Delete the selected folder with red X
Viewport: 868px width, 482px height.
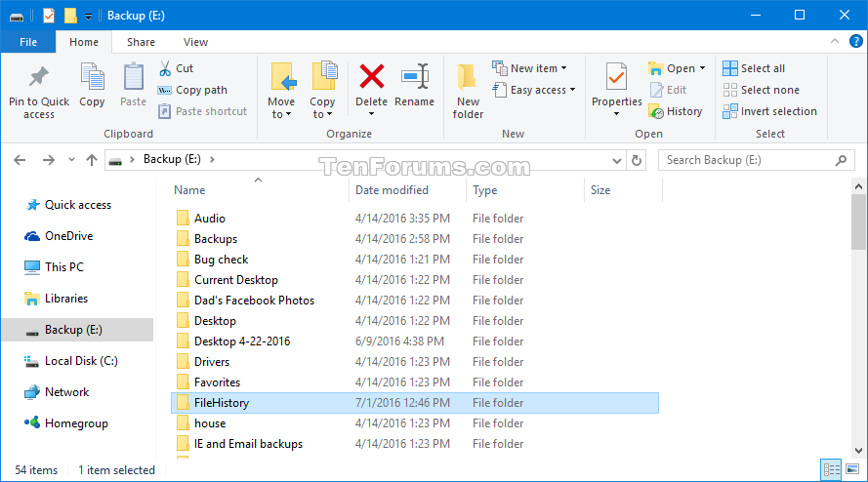tap(371, 76)
